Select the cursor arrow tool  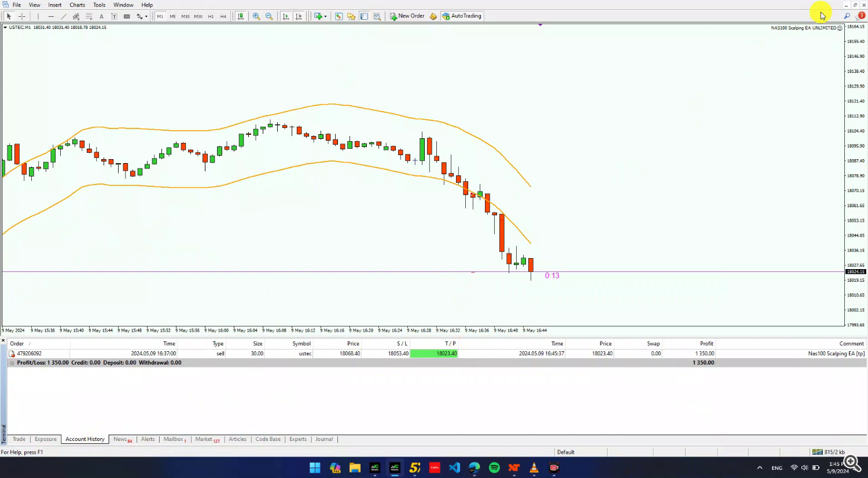9,16
